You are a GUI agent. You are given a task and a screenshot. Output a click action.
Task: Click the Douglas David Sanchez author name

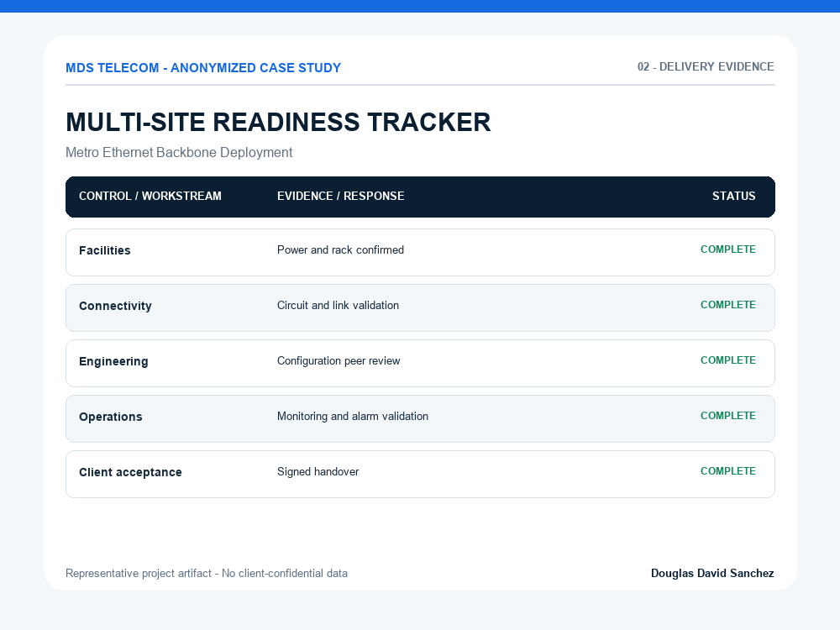(x=712, y=573)
